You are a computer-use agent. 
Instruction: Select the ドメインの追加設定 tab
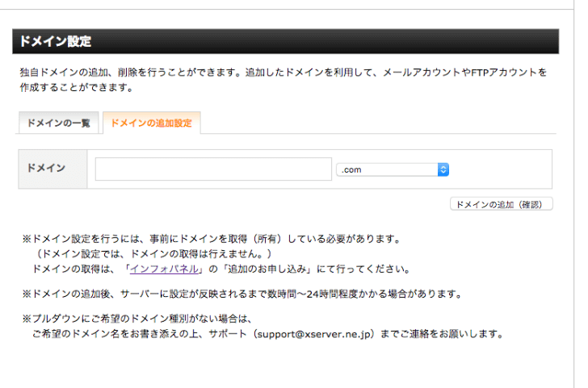152,123
